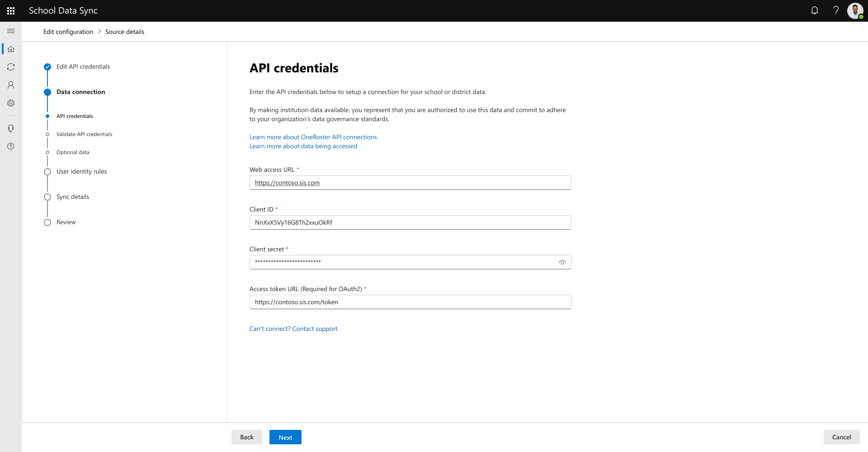Image resolution: width=868 pixels, height=452 pixels.
Task: Click the Sync details step circle
Action: point(47,197)
